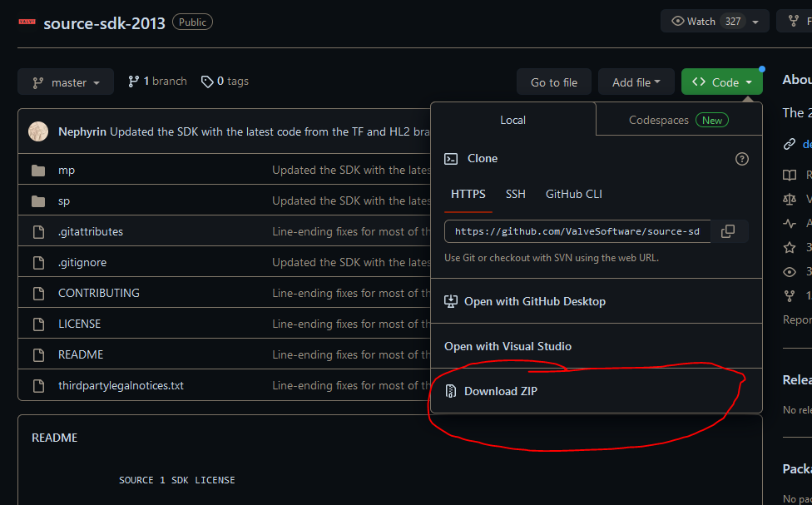Click the tag icon next to 0 tags
This screenshot has width=812, height=505.
click(x=205, y=82)
